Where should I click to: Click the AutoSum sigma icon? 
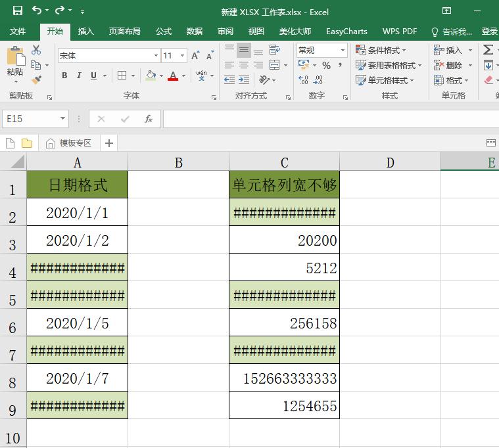488,50
